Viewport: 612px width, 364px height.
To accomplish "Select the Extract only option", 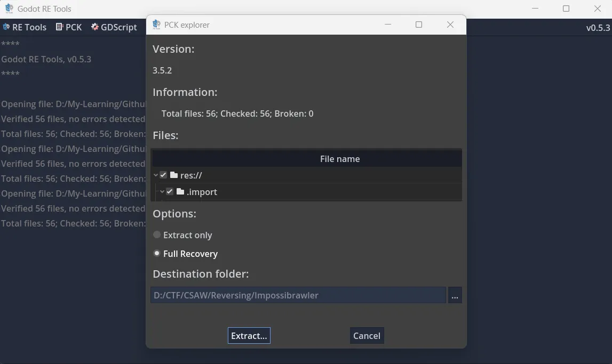I will click(x=157, y=235).
